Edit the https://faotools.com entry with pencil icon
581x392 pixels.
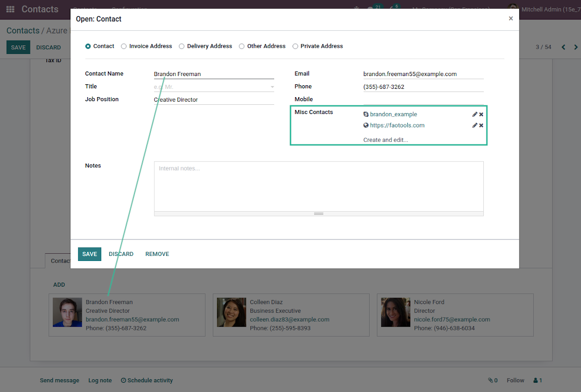click(475, 125)
